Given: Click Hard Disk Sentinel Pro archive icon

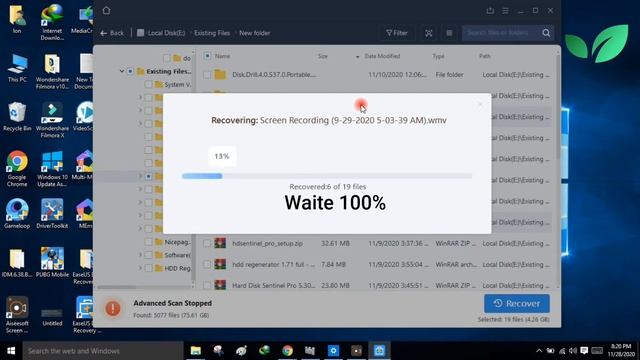Looking at the screenshot, I should coord(220,285).
